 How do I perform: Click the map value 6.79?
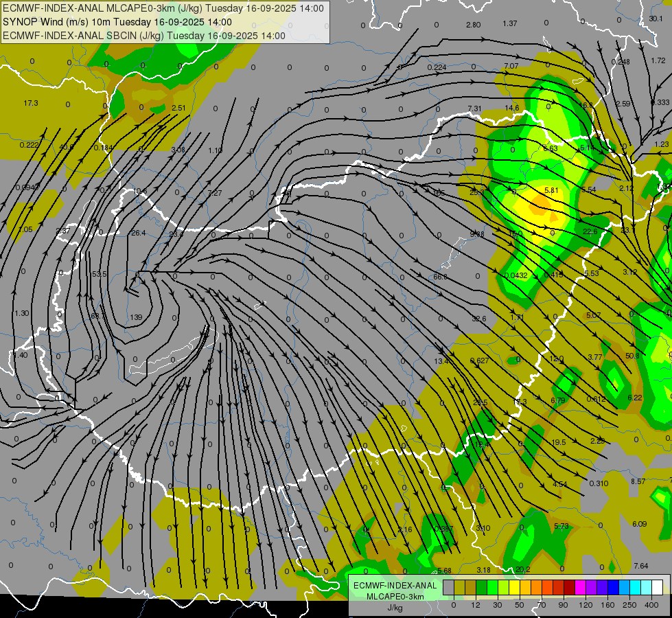click(x=557, y=400)
